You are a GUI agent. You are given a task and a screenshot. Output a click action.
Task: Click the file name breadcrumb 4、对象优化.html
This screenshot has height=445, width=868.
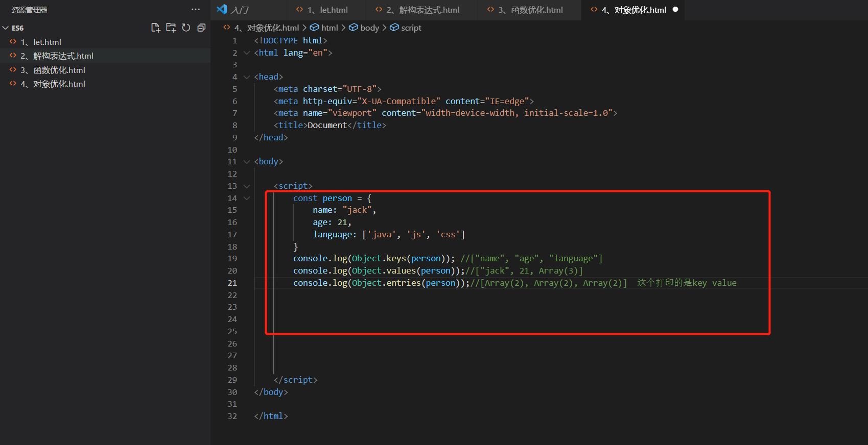pos(267,28)
